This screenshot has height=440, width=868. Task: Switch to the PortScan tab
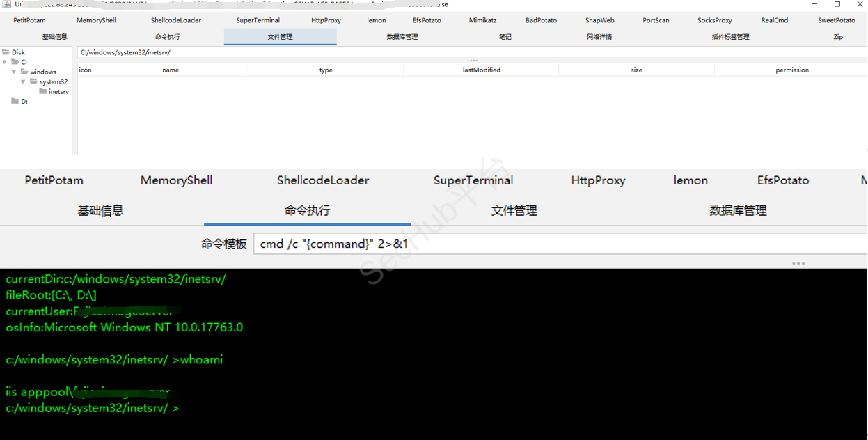(656, 20)
